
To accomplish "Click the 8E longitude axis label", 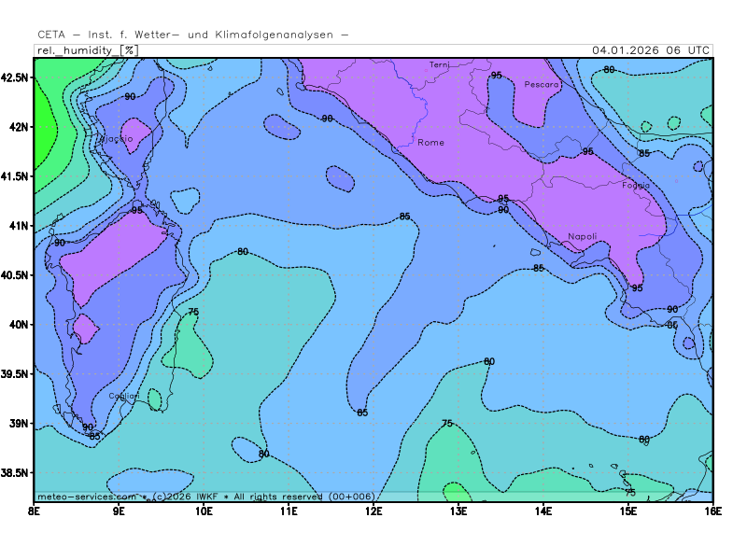I will (x=35, y=511).
